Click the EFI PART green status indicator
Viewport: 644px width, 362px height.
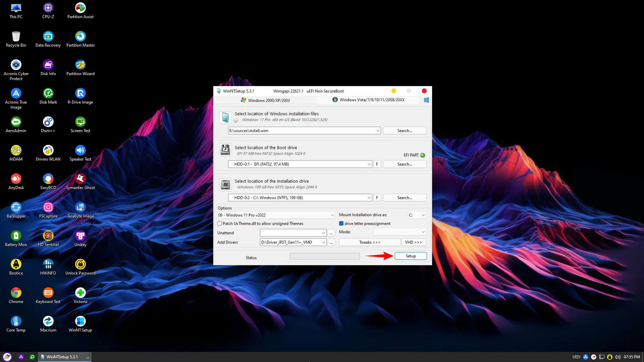pos(423,155)
